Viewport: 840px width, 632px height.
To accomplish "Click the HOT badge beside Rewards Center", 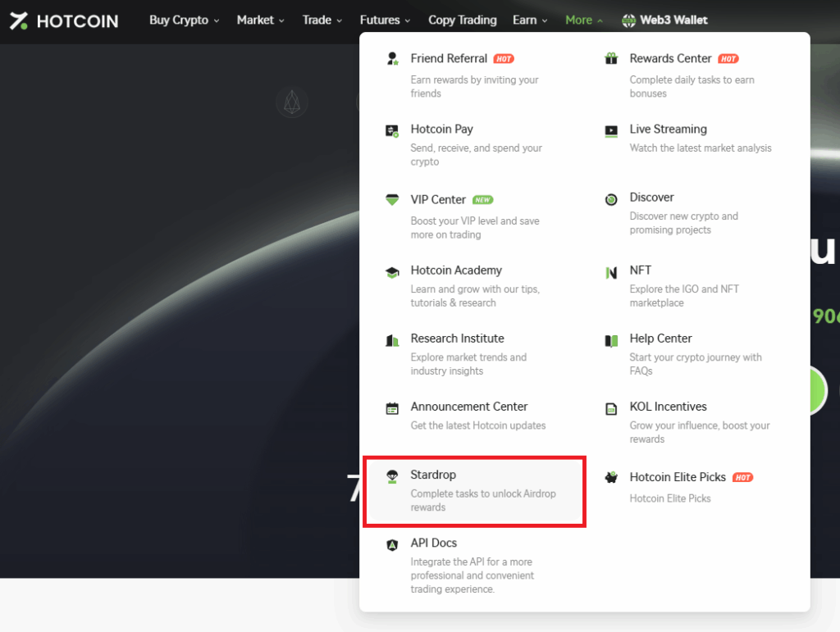I will [728, 59].
